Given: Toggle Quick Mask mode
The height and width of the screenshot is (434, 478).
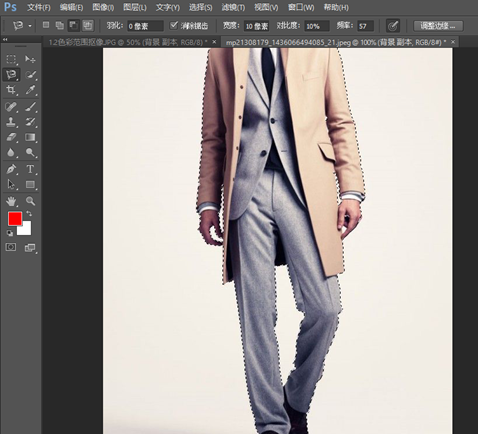Looking at the screenshot, I should (x=11, y=247).
